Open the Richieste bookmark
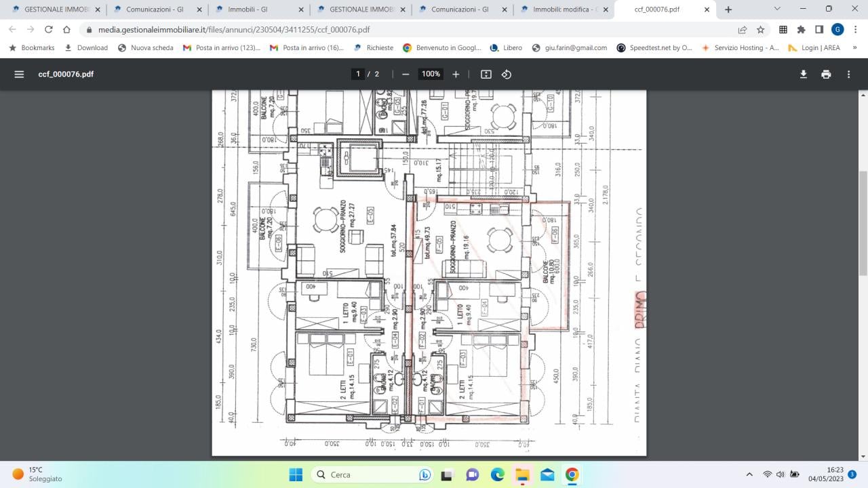The height and width of the screenshot is (488, 868). point(374,47)
